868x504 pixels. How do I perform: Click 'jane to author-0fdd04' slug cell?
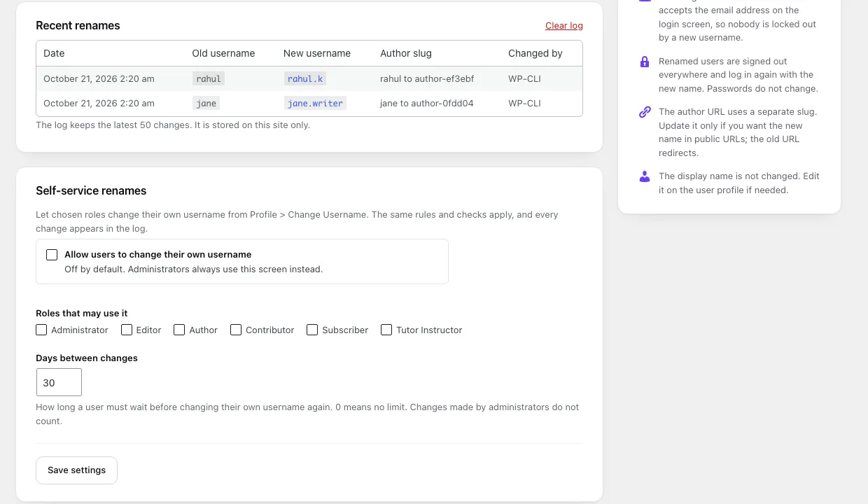click(x=427, y=104)
